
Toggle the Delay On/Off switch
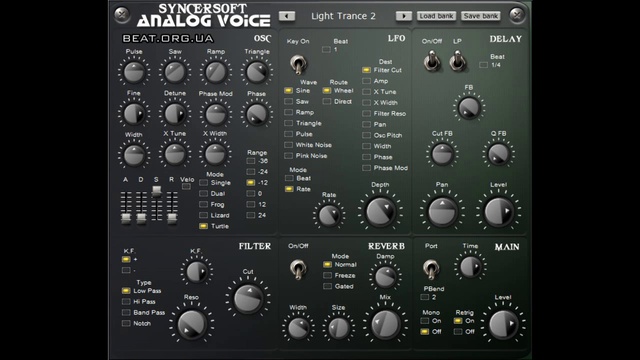coord(432,61)
